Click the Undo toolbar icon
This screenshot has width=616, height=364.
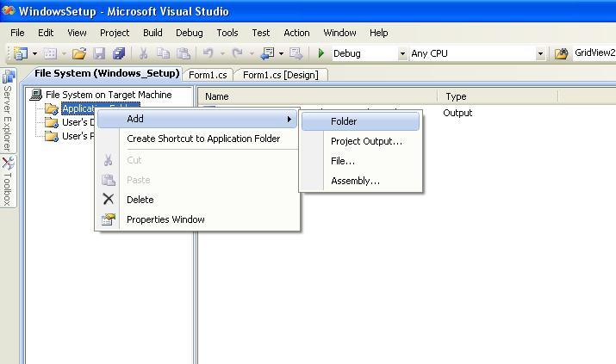tap(208, 53)
